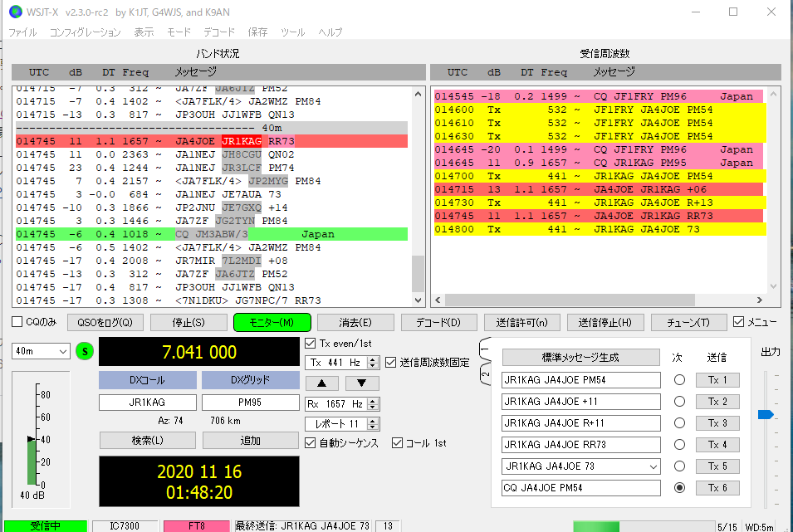Click the QSOをログ(Q) button

pyautogui.click(x=105, y=322)
